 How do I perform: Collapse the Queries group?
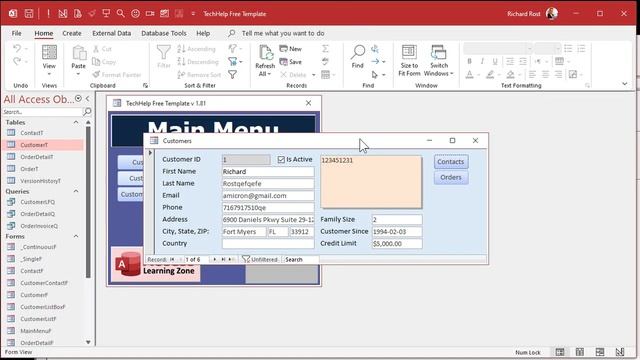76,191
